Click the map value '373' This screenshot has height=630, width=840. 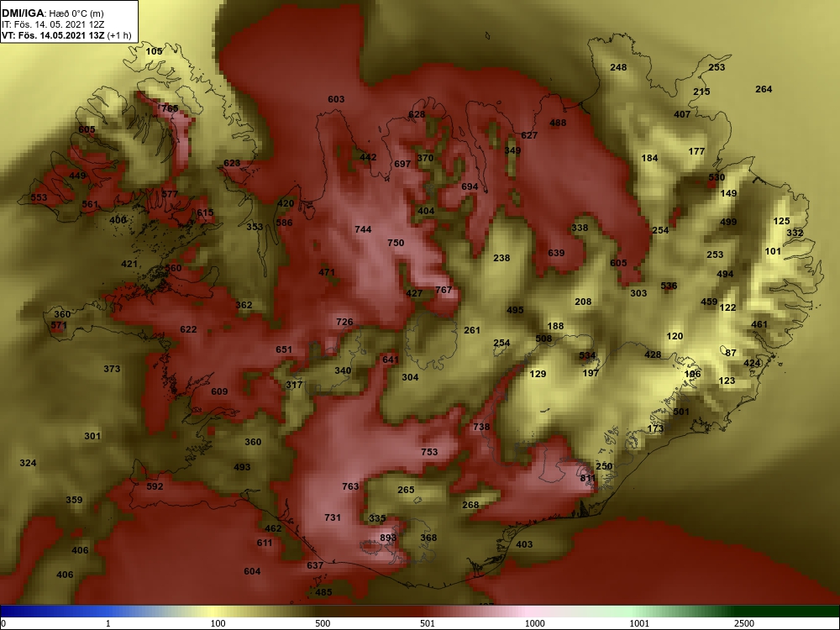(x=112, y=369)
